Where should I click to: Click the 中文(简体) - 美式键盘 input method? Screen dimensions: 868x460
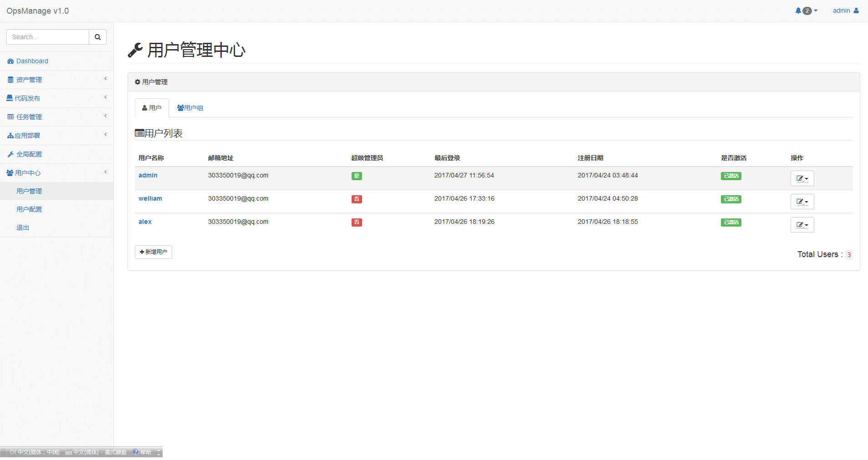pyautogui.click(x=96, y=452)
